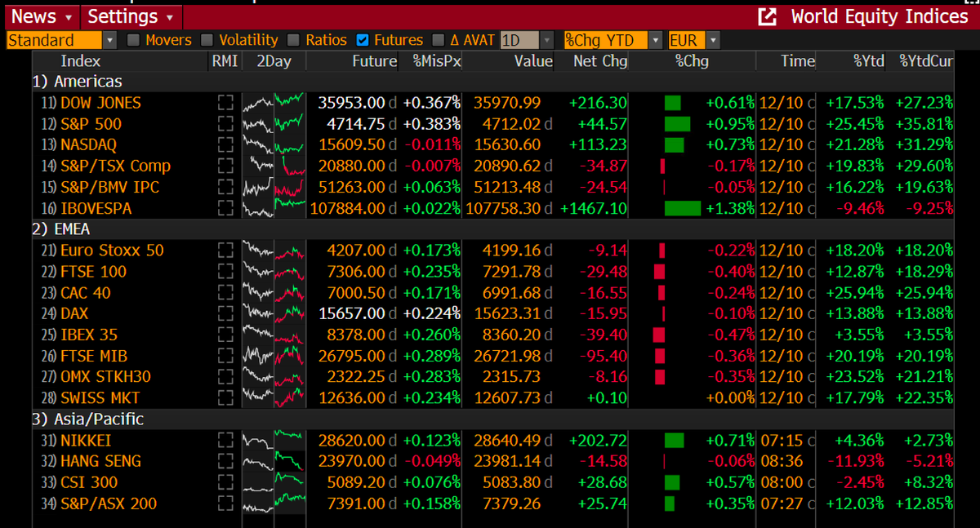Click the RMI icon for S&P/BMV IPC
The width and height of the screenshot is (980, 528).
point(225,187)
